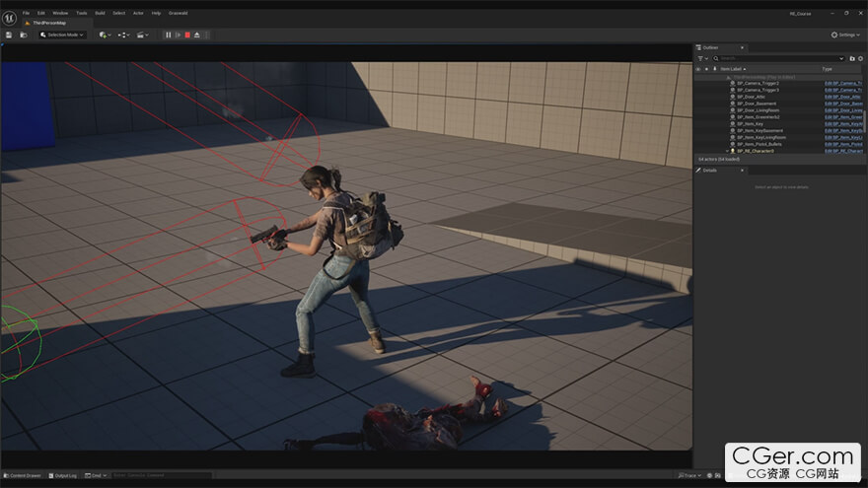This screenshot has height=488, width=868.
Task: Click Edit BP_Door_Attic blueprint link
Action: (843, 97)
